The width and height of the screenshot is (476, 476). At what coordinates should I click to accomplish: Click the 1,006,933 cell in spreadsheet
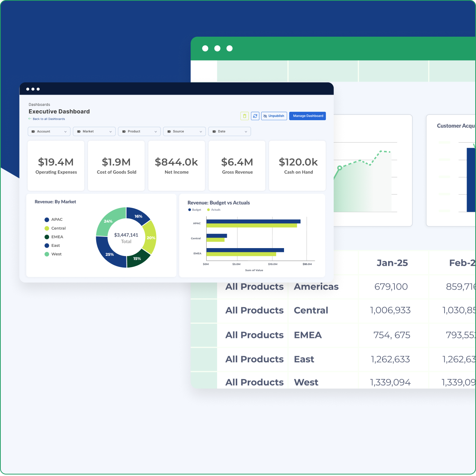click(390, 310)
